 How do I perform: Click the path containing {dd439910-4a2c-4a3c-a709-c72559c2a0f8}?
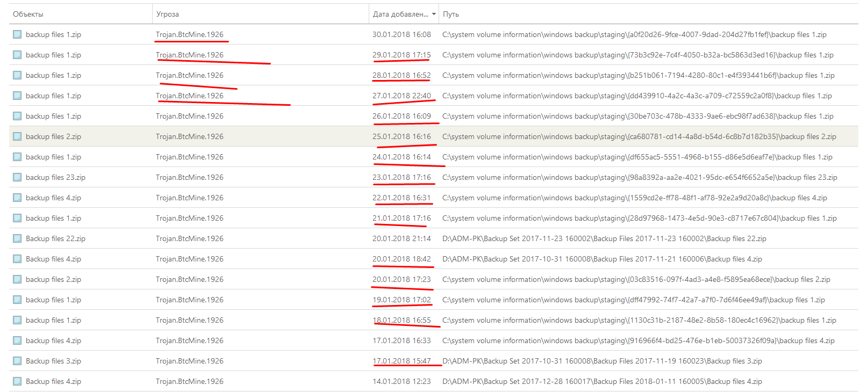tap(637, 96)
